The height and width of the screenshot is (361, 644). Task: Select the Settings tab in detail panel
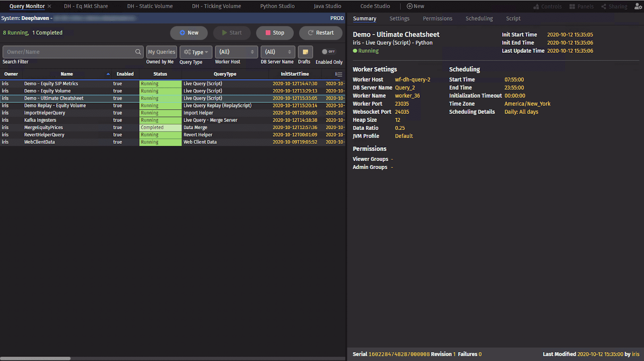click(399, 19)
